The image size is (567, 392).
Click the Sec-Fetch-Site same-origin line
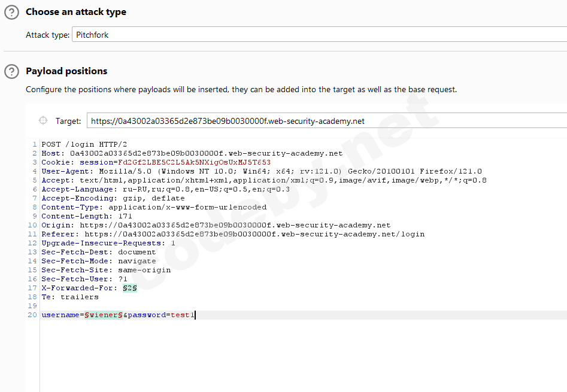[x=106, y=270]
